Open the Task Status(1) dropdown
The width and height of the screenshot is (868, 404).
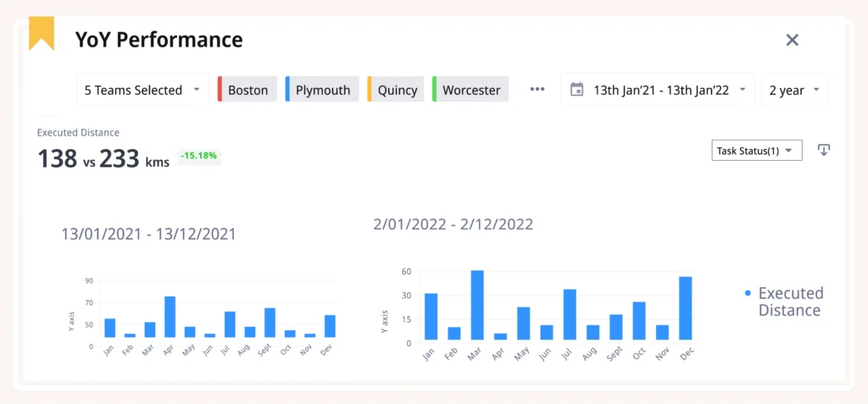click(x=756, y=151)
